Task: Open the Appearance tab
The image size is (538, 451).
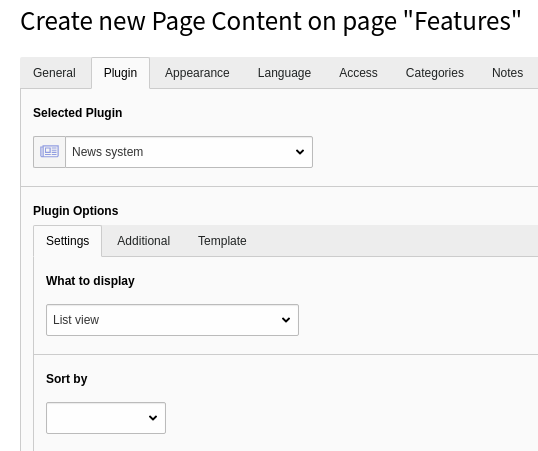Action: 197,73
